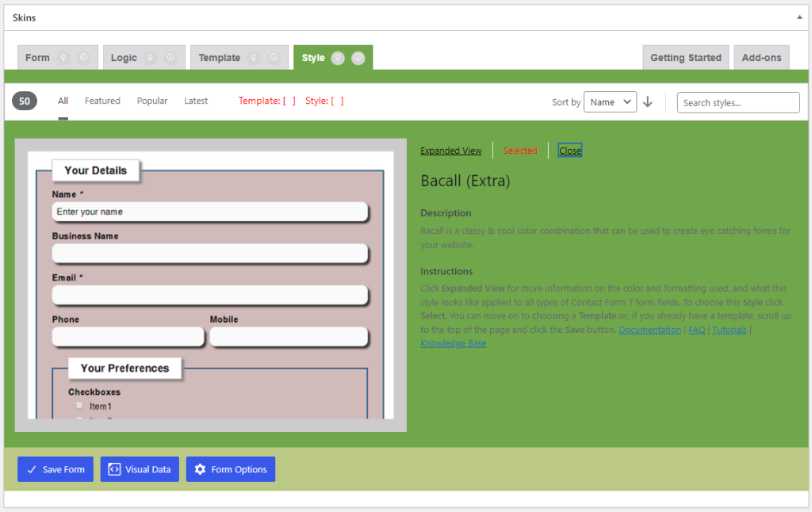Click the lightbulb icon on the Template tab

[254, 58]
